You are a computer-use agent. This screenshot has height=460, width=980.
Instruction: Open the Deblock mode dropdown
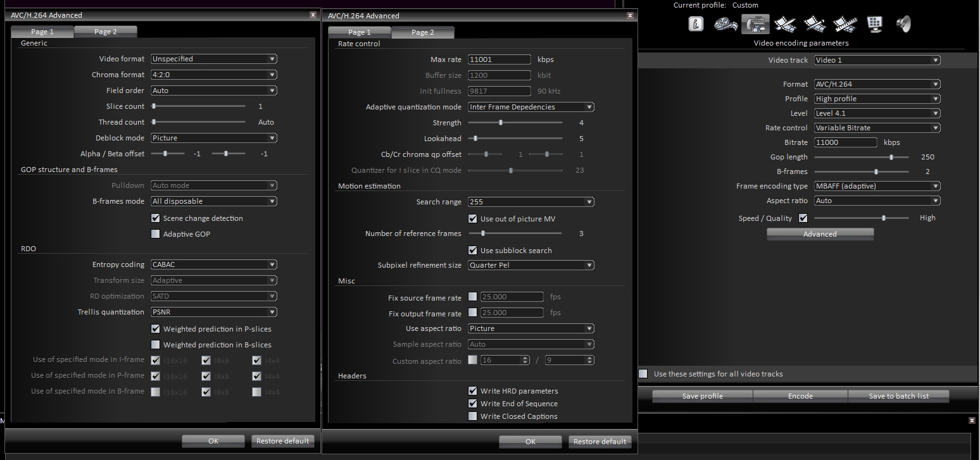click(214, 138)
